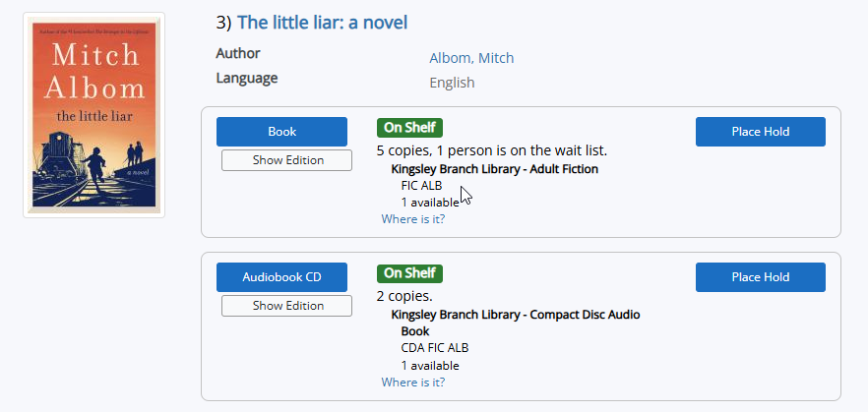Place Hold on the Audiobook CD
The height and width of the screenshot is (412, 868).
click(760, 277)
